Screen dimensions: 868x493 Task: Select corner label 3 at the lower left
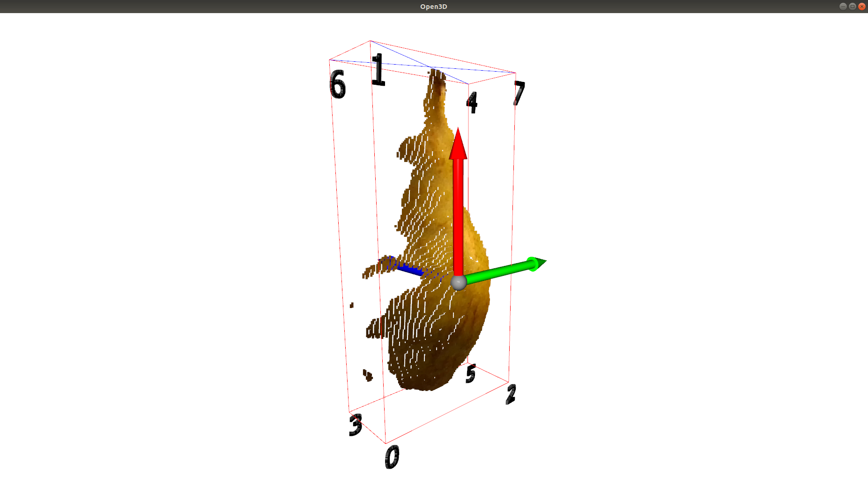pyautogui.click(x=355, y=424)
